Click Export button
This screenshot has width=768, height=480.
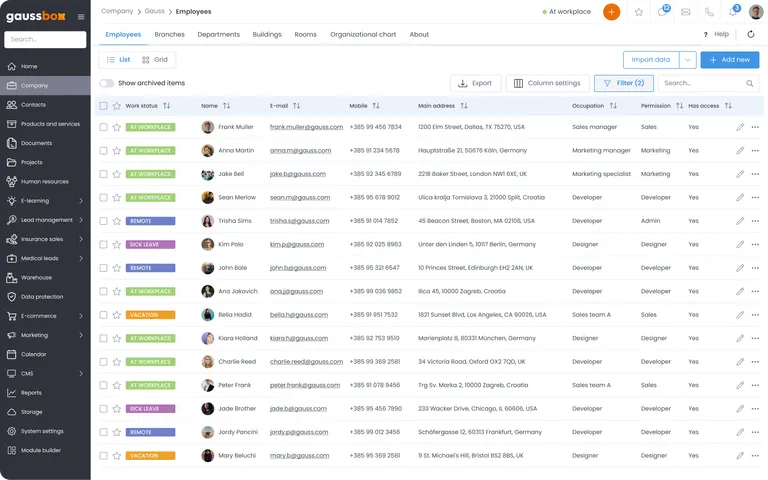475,83
